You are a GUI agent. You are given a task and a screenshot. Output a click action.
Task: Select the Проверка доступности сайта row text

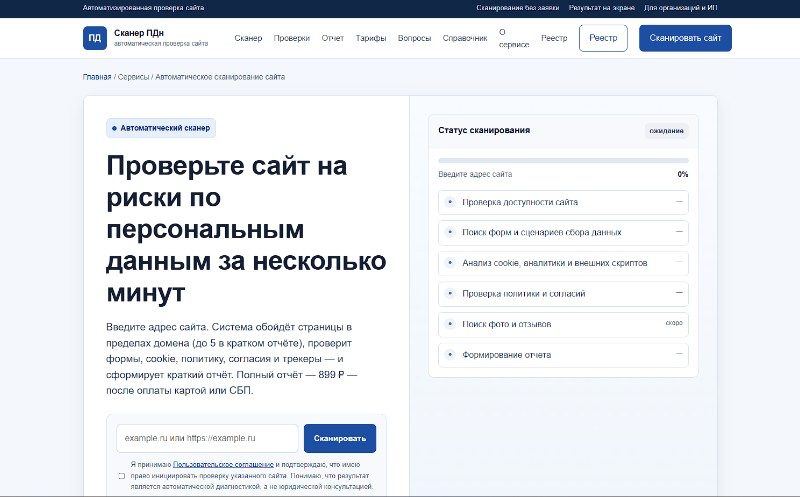(x=520, y=202)
